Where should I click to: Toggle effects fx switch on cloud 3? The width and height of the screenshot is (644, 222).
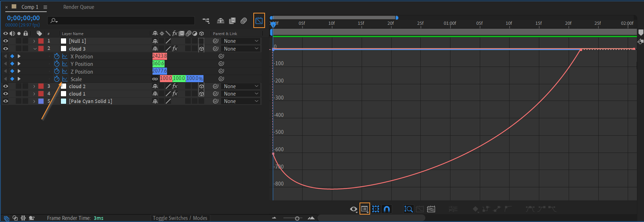175,49
